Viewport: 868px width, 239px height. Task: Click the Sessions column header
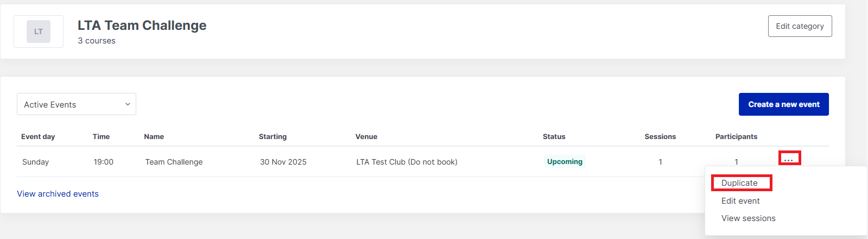tap(660, 137)
